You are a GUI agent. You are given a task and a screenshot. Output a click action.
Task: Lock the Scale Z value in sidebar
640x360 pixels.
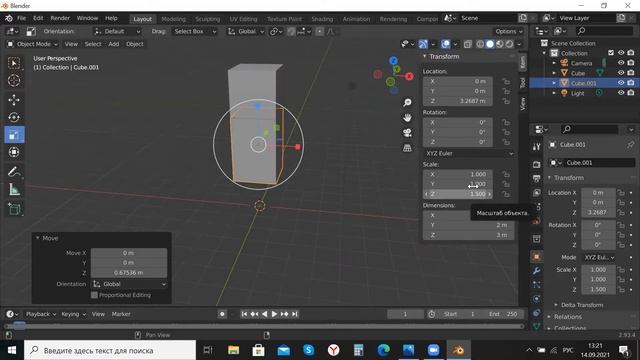point(506,194)
